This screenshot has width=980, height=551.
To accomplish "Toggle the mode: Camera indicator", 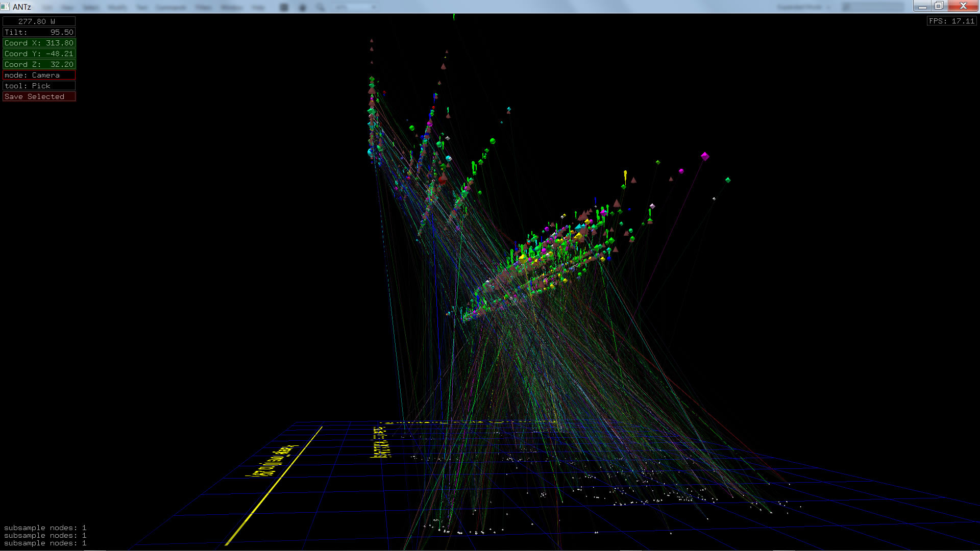I will (x=39, y=75).
